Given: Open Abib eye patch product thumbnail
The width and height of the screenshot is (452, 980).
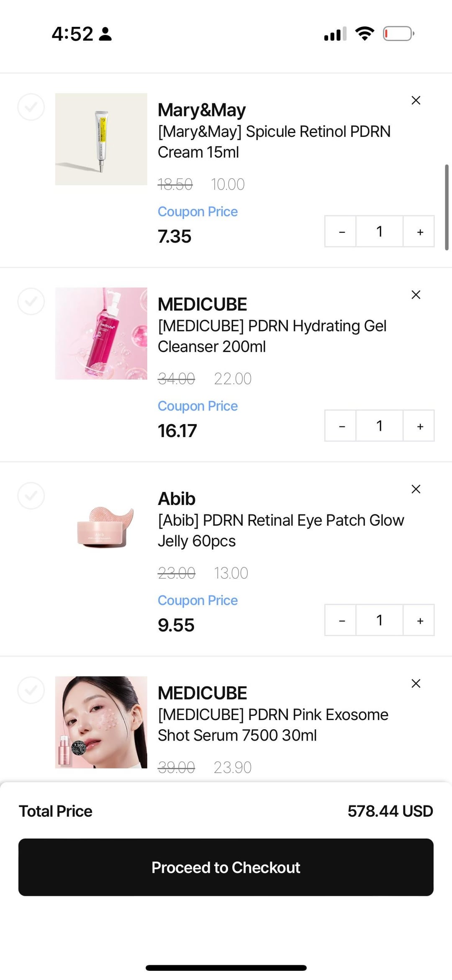Looking at the screenshot, I should point(101,527).
